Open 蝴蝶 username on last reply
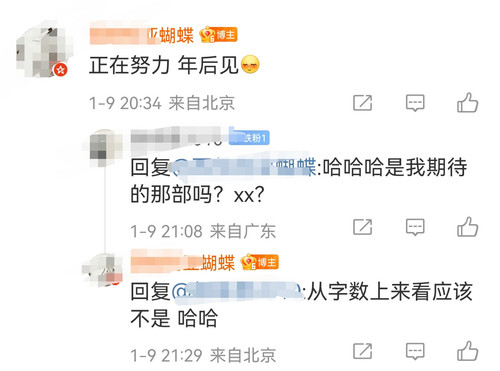The height and width of the screenshot is (371, 500). [x=183, y=263]
